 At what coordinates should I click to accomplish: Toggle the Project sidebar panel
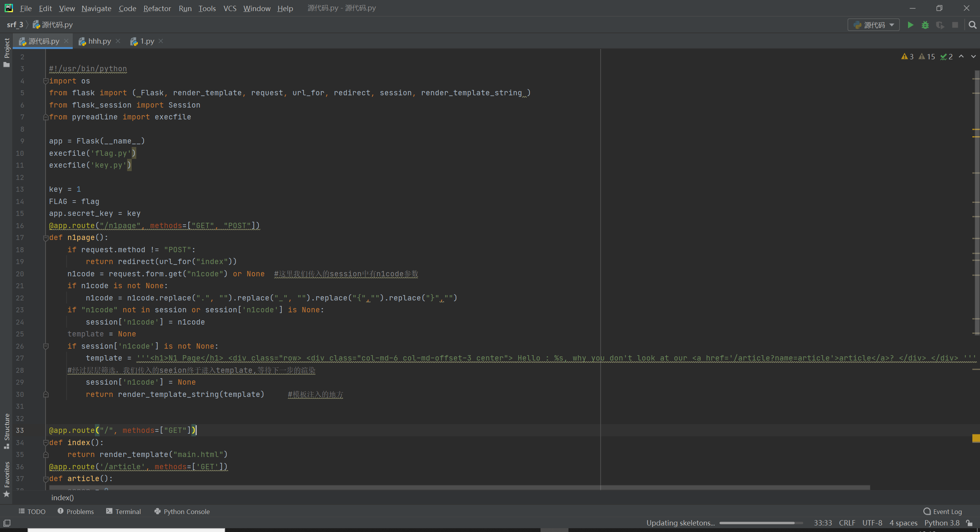(x=6, y=48)
